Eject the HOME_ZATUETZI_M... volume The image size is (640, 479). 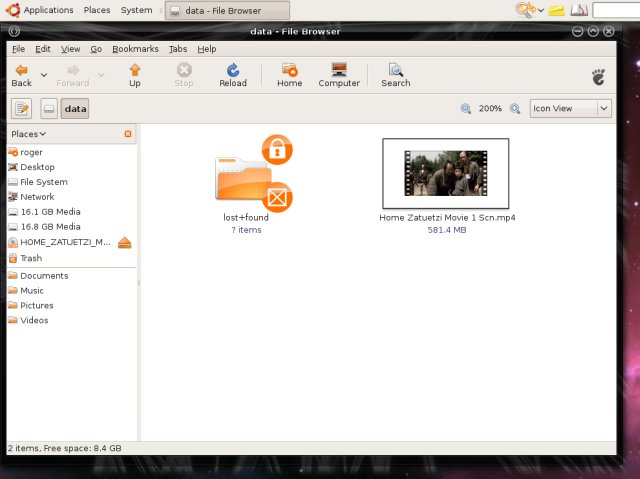[124, 243]
